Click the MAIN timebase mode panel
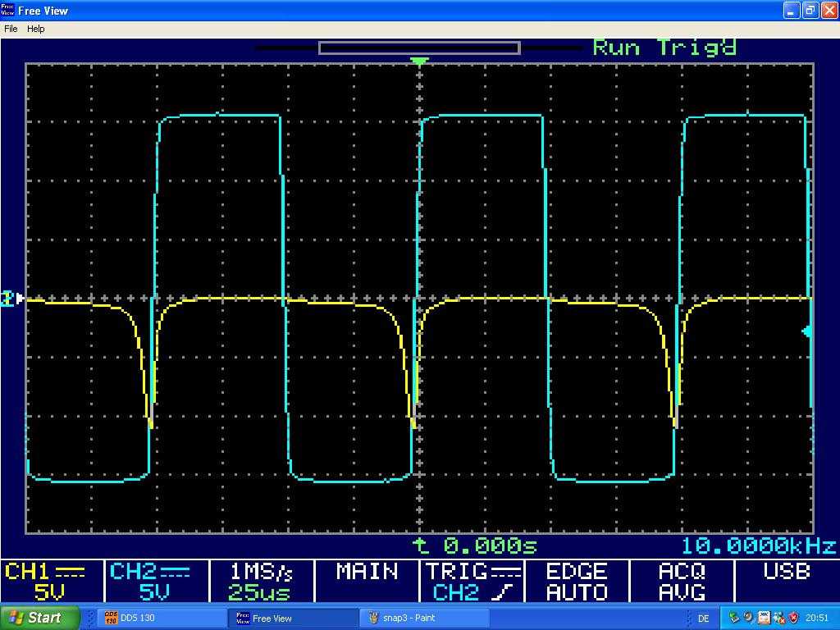This screenshot has width=840, height=630. (x=367, y=582)
